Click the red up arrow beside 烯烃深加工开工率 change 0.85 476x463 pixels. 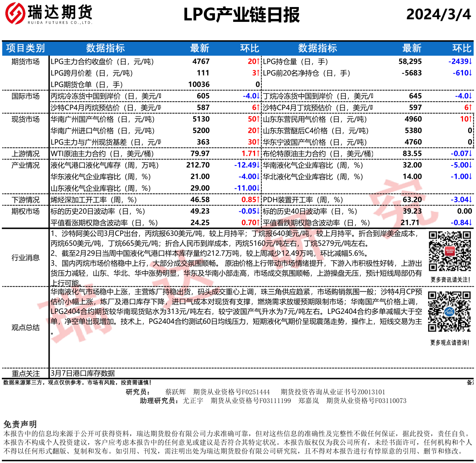[x=258, y=200]
